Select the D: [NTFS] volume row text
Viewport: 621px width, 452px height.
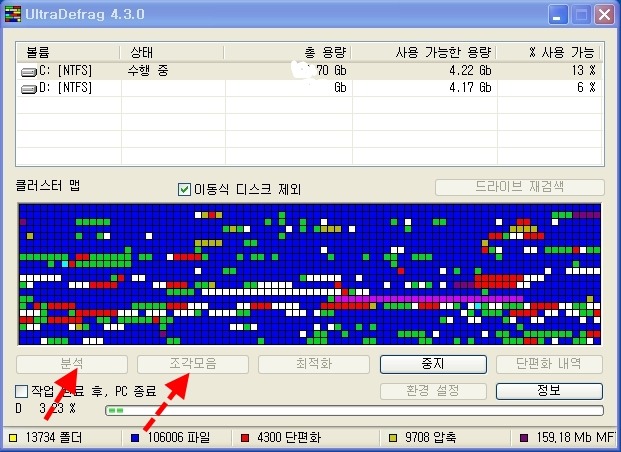click(65, 88)
